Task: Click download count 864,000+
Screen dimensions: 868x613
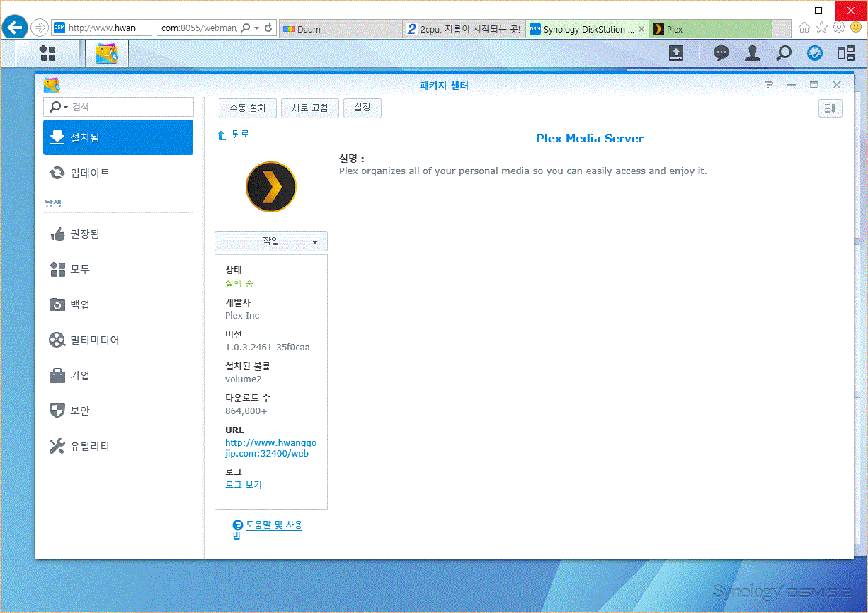Action: pyautogui.click(x=246, y=411)
